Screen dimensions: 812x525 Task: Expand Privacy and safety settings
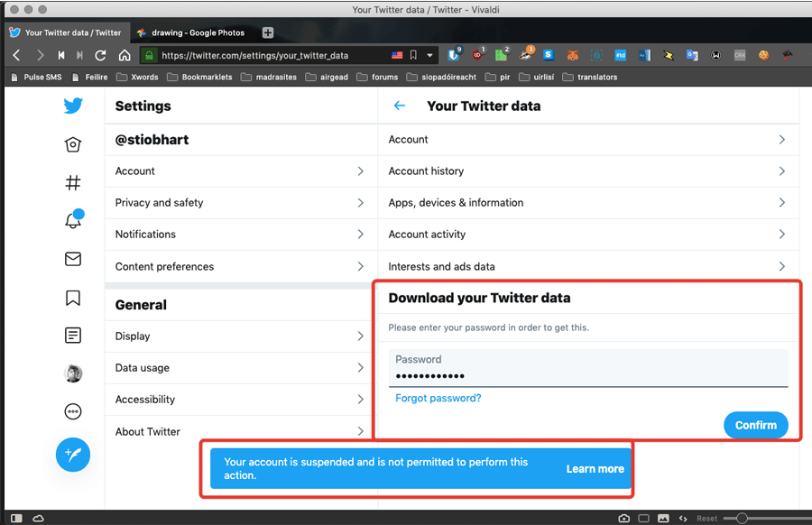point(241,203)
